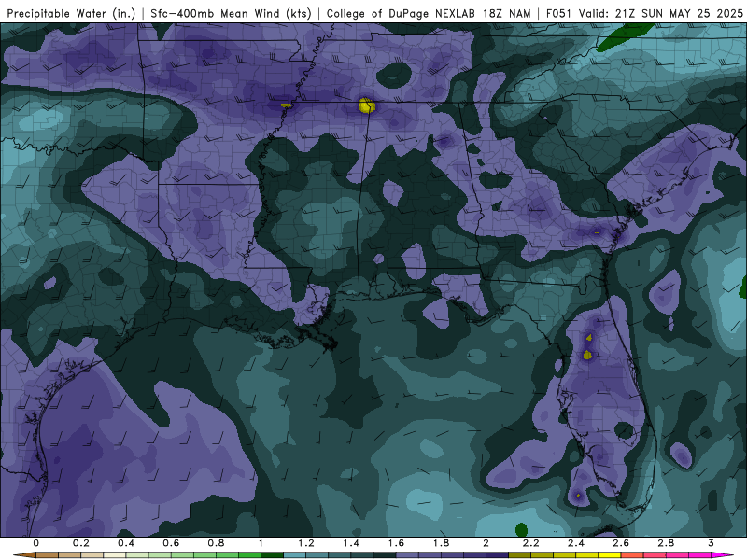Click the "0.6" label on the color scale
747x560 pixels.
click(x=171, y=543)
